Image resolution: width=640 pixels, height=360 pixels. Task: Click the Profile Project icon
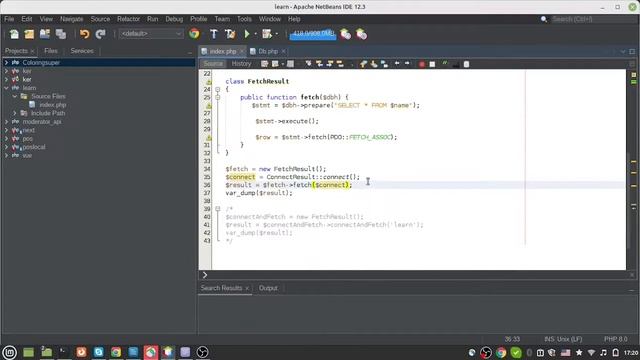point(346,34)
